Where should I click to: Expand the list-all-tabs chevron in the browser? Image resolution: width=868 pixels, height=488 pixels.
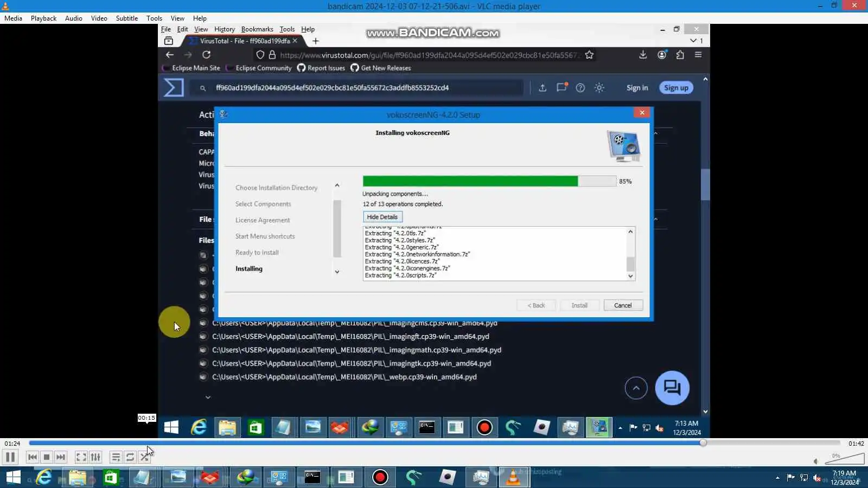(x=693, y=41)
